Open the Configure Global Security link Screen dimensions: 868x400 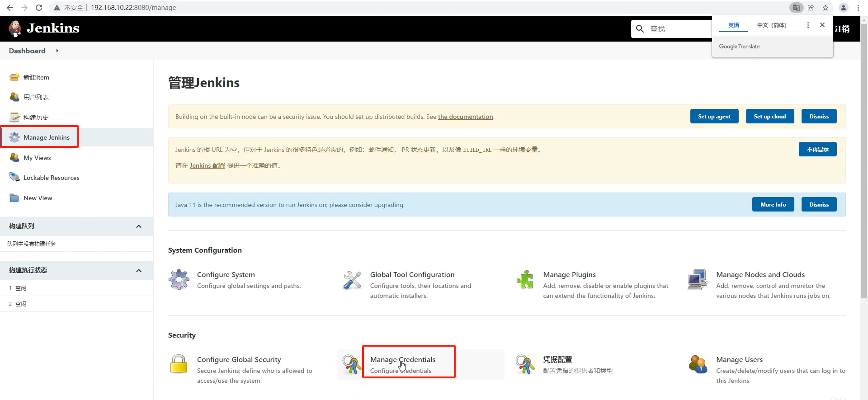pos(239,359)
